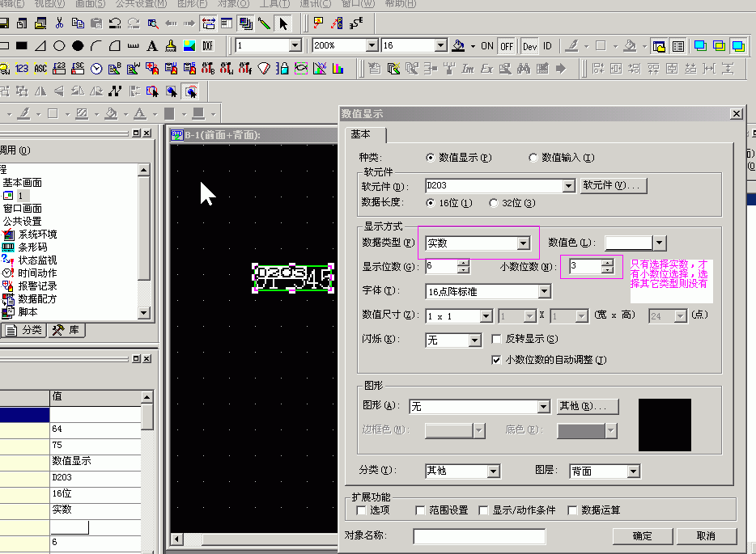Open the 数据类型 实数 dropdown
Image resolution: width=756 pixels, height=554 pixels.
tap(524, 243)
